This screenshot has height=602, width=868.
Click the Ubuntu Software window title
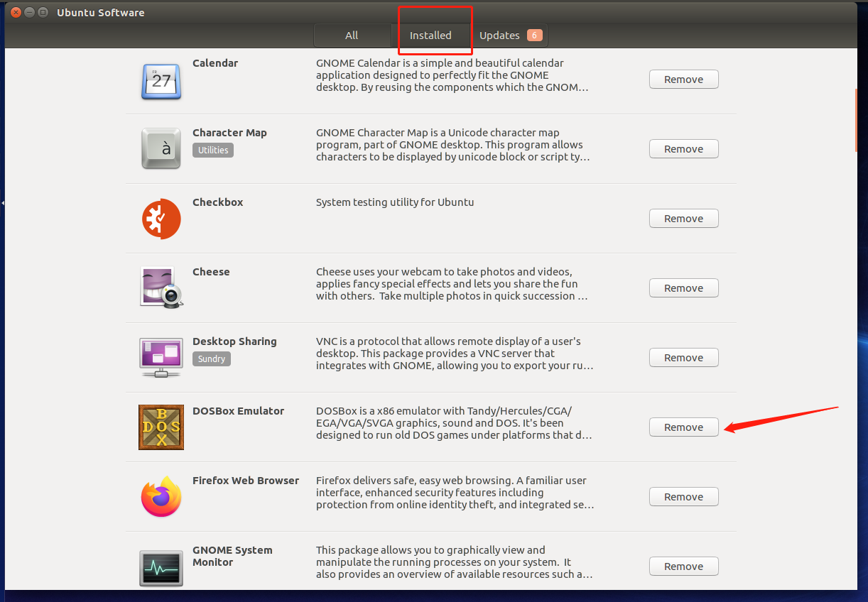click(101, 13)
